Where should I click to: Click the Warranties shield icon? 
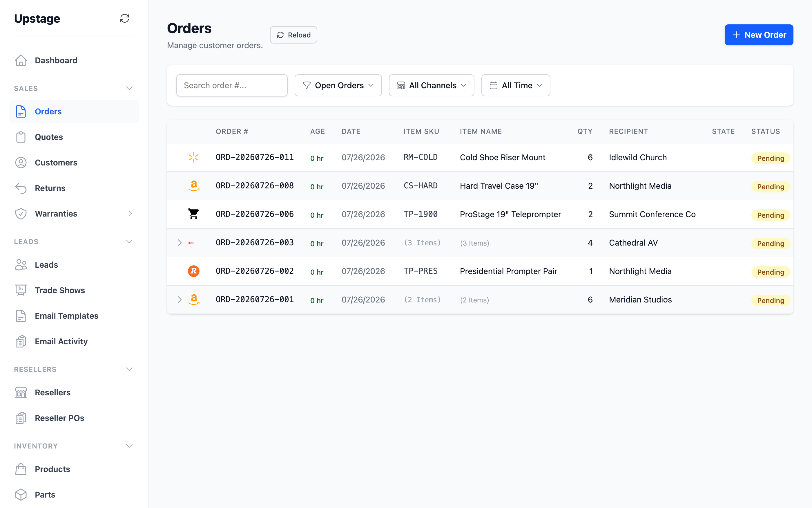[21, 214]
